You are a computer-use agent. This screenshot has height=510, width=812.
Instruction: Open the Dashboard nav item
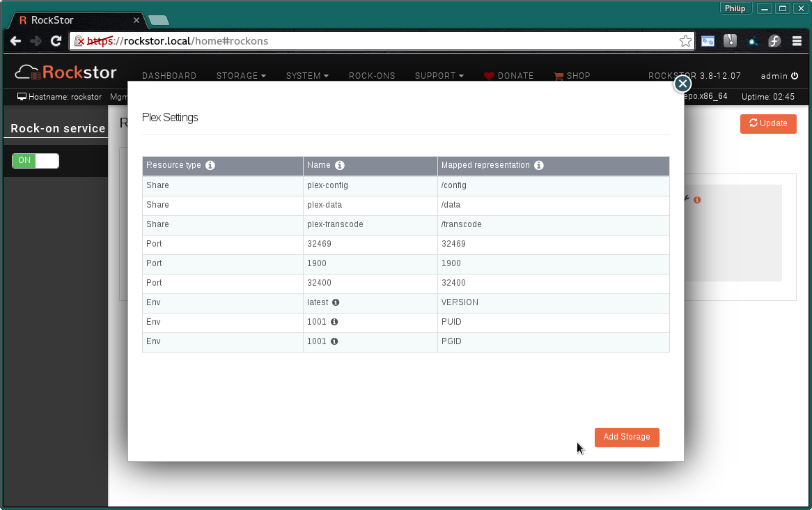click(169, 76)
